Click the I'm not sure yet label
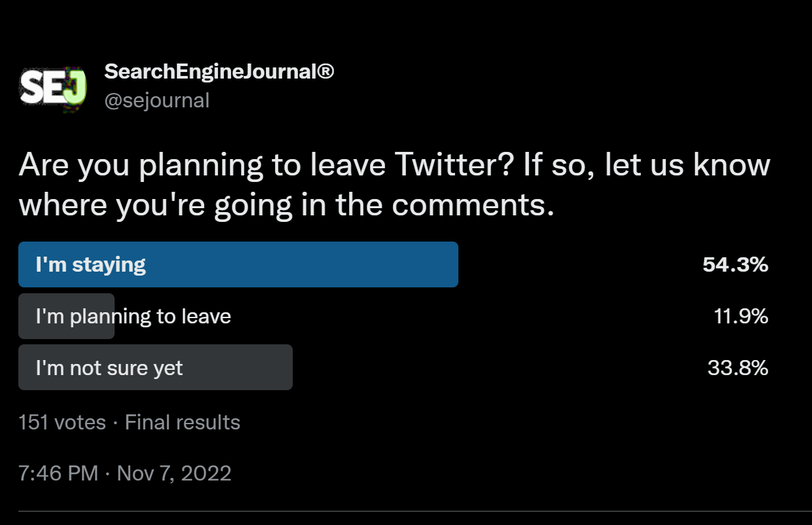Image resolution: width=812 pixels, height=525 pixels. click(109, 368)
